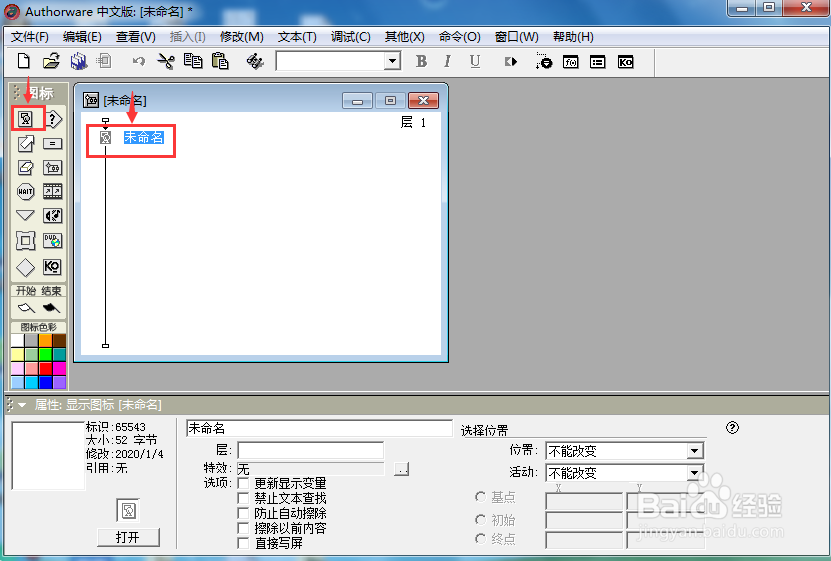Select the 初始 radio button

[x=481, y=520]
